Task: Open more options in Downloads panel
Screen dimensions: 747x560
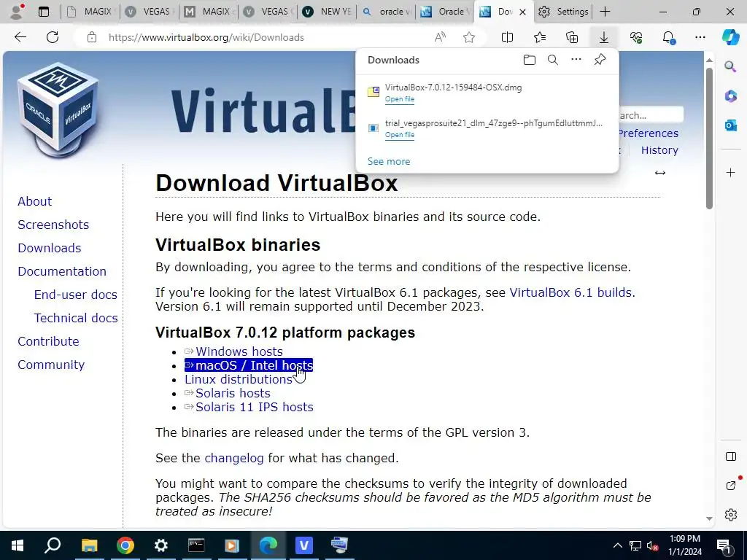Action: (576, 60)
